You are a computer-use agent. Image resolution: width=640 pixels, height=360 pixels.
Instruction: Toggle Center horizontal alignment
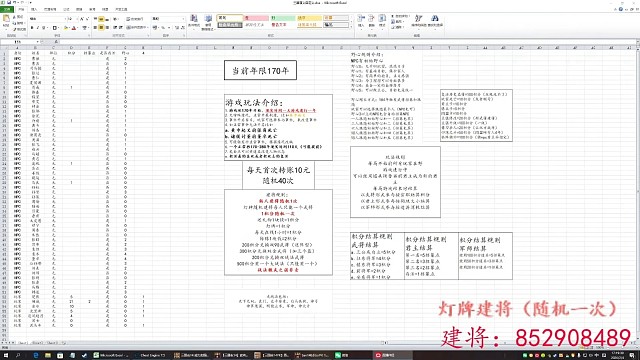[101, 28]
